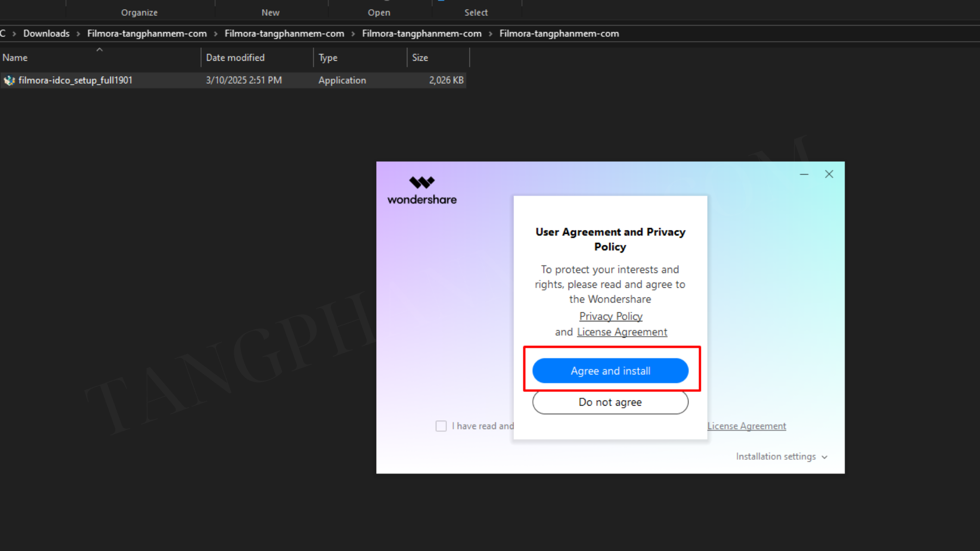Click the Agree and install button
Viewport: 980px width, 551px height.
pyautogui.click(x=610, y=371)
